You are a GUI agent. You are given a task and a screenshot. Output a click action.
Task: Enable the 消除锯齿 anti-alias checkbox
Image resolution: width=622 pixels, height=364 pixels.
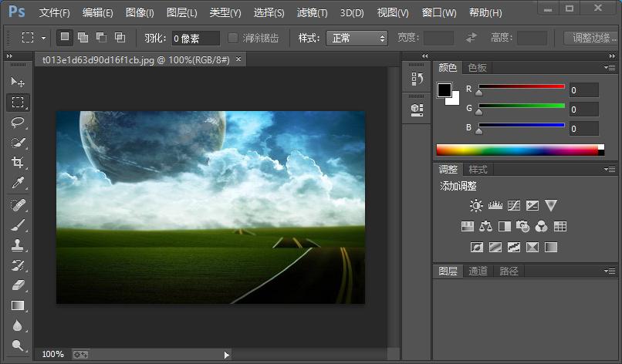pos(233,38)
